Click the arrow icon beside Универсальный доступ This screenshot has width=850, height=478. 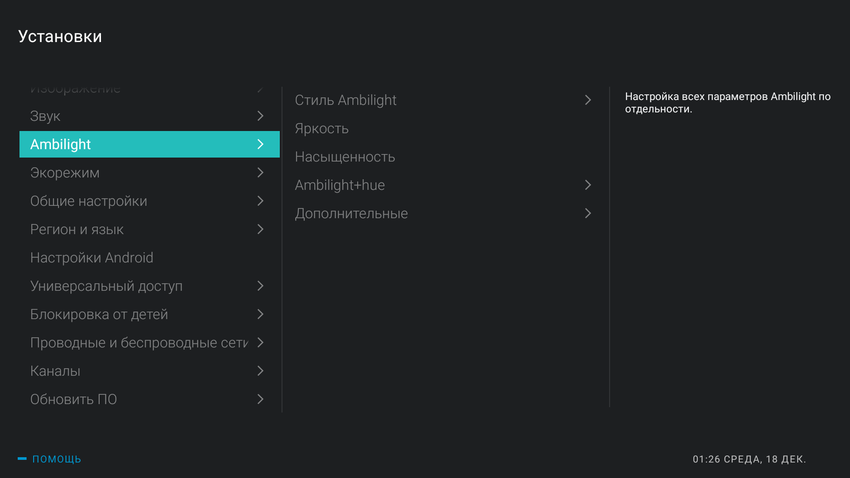[260, 286]
